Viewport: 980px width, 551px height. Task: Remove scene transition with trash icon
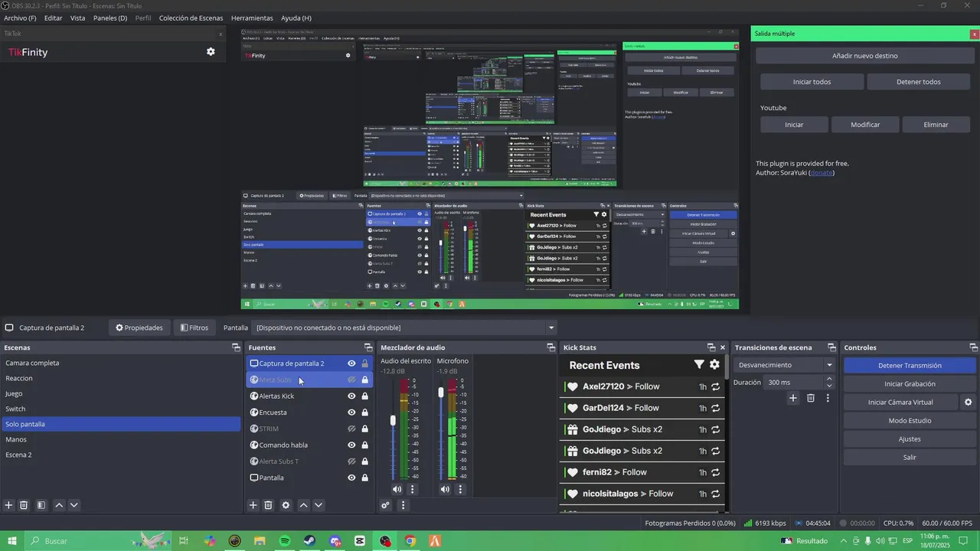pos(811,398)
